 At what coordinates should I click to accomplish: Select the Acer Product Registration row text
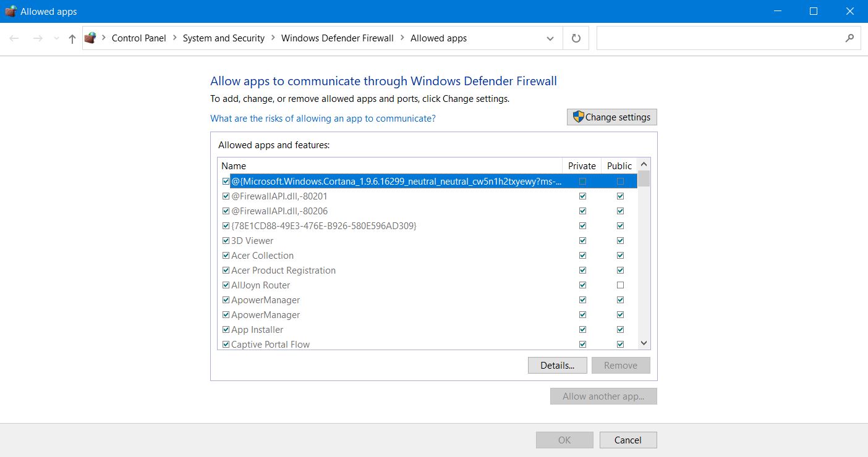click(283, 270)
